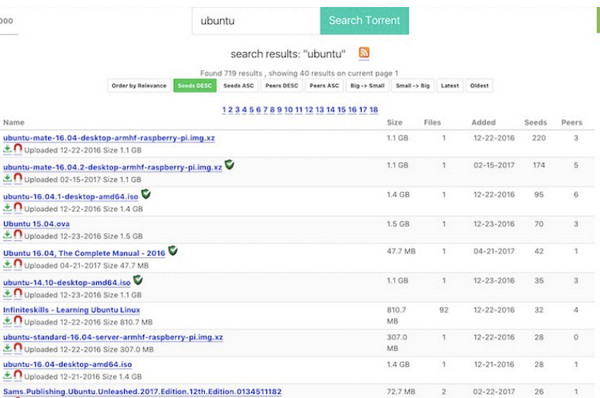Click the Peers column header
Image resolution: width=600 pixels, height=398 pixels.
point(572,122)
